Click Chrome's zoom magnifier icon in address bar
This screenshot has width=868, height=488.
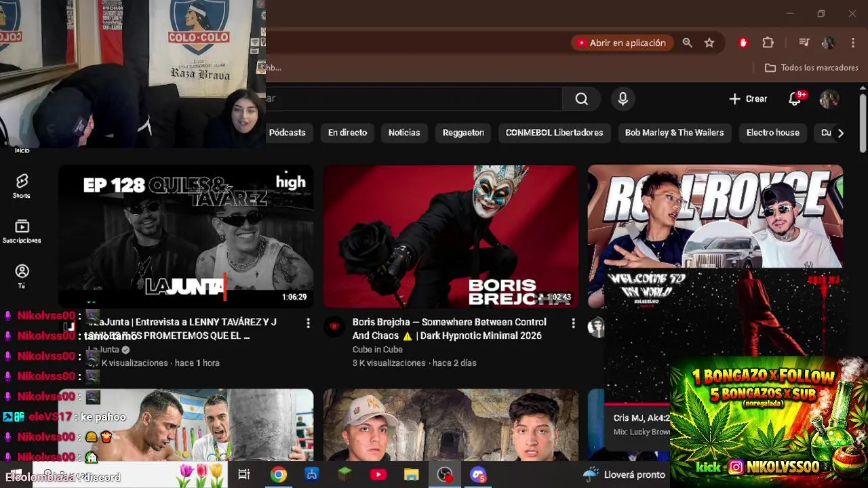point(687,43)
